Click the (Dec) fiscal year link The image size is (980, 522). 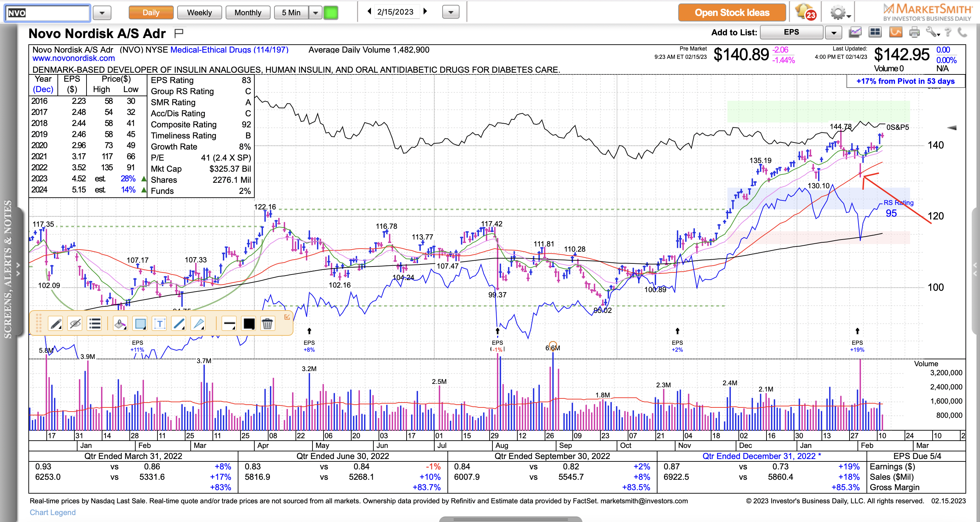(x=43, y=89)
